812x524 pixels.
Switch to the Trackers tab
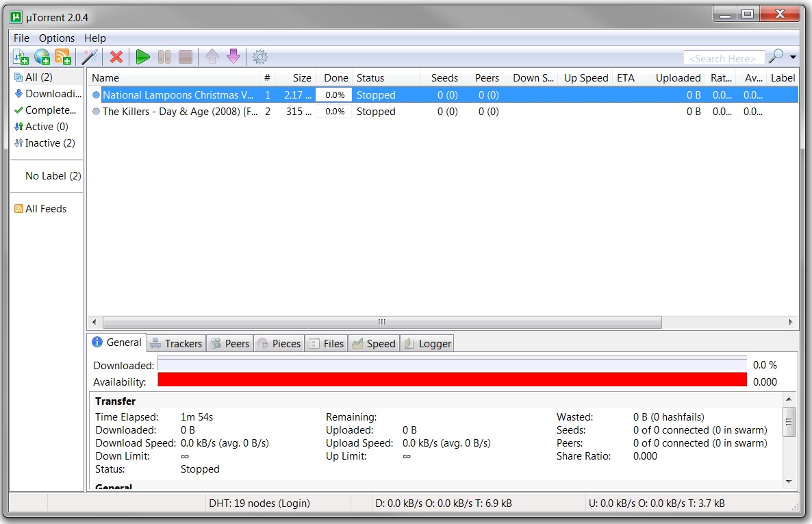click(177, 343)
